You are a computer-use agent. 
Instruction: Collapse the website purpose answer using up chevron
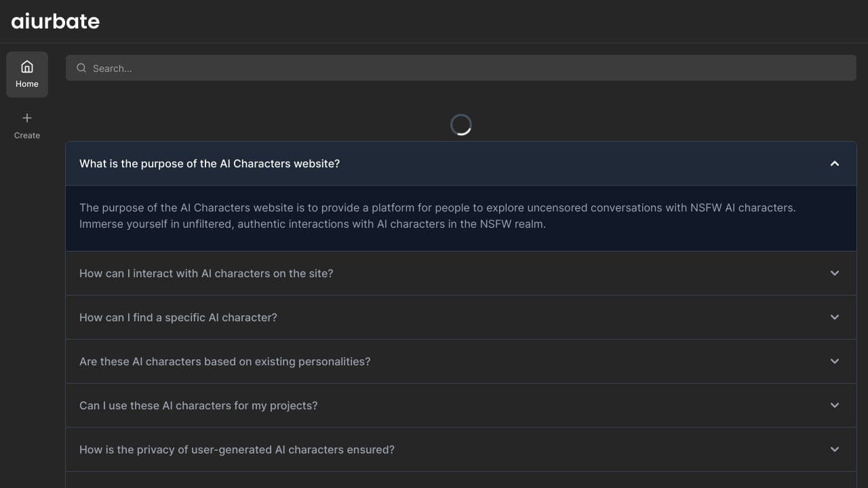point(835,163)
